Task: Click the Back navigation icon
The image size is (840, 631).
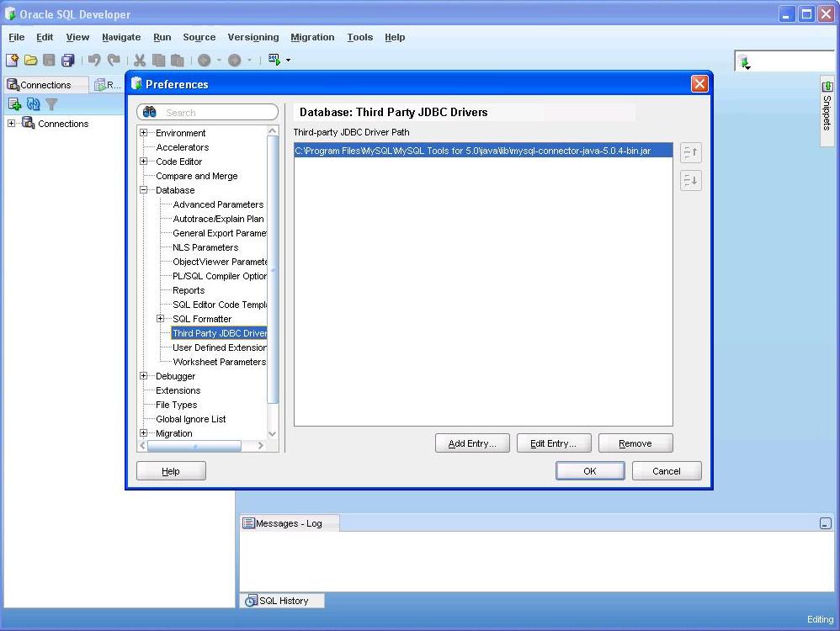Action: pos(204,60)
